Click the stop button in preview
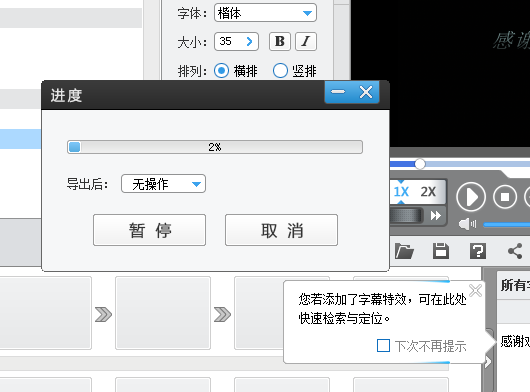 coord(505,197)
